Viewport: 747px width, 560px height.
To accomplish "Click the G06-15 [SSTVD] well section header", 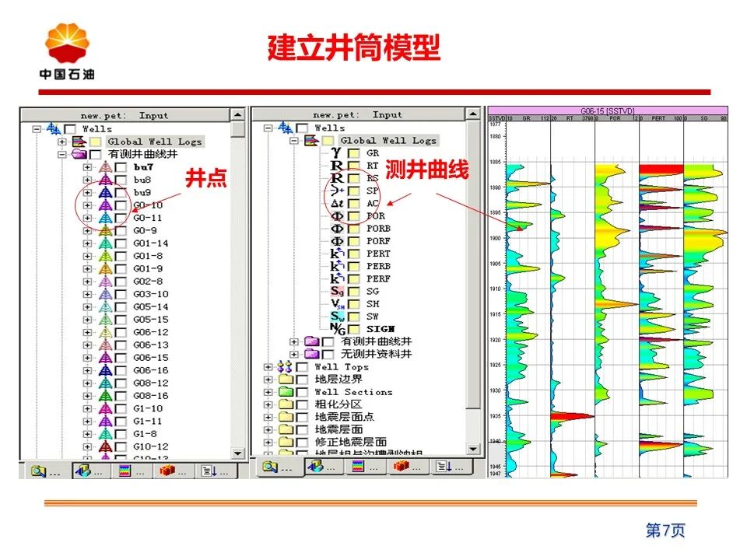I will (x=608, y=111).
